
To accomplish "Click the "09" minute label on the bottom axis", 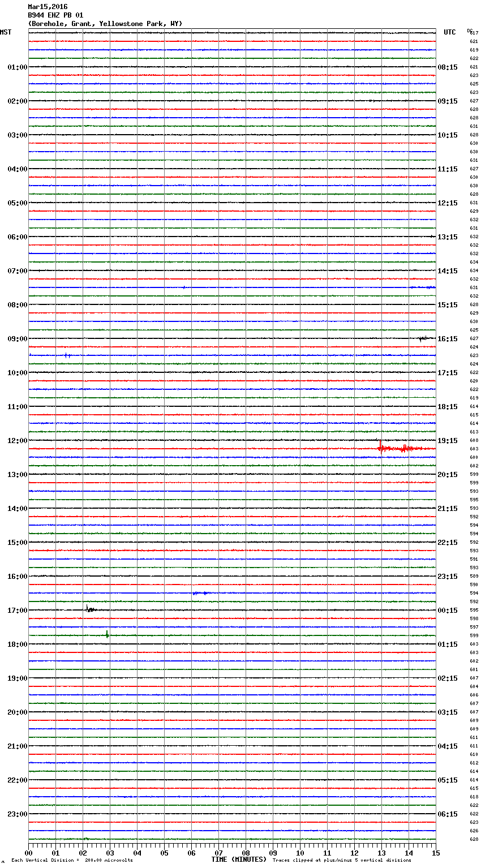I will [273, 853].
